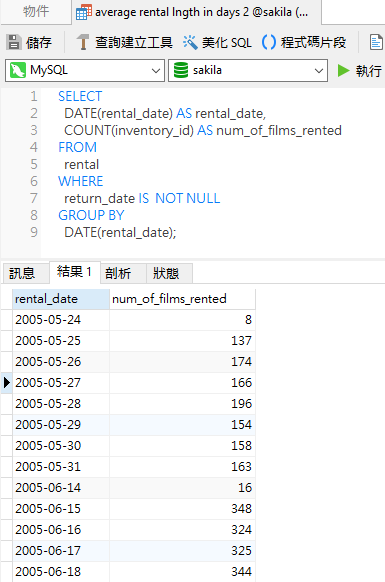385x582 pixels.
Task: Select the 2005-05-28 row cell
Action: (61, 403)
